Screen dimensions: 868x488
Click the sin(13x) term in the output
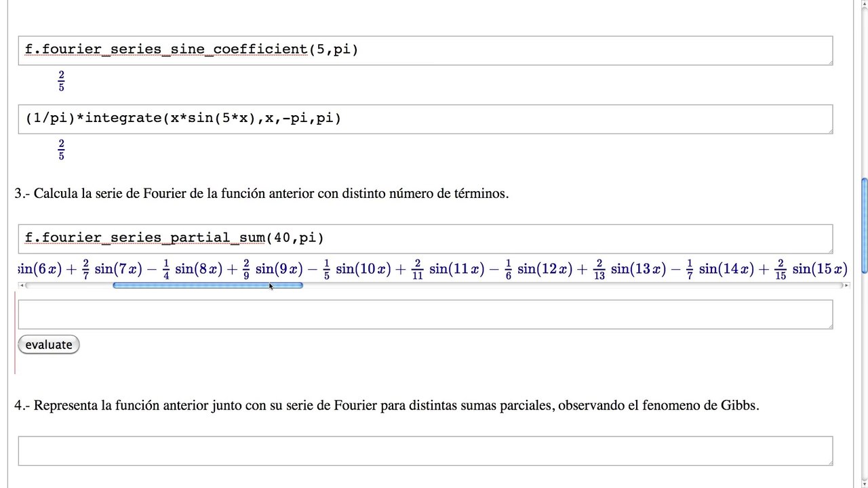639,269
